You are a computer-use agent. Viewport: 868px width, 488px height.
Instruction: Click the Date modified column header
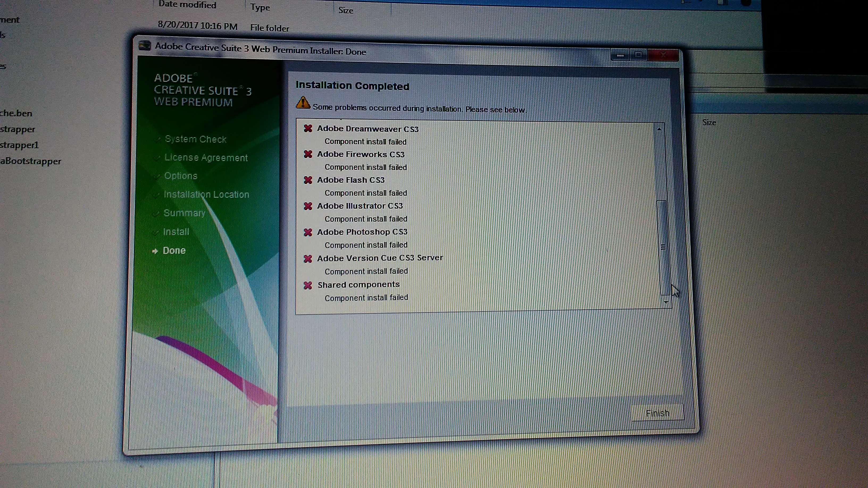point(187,5)
